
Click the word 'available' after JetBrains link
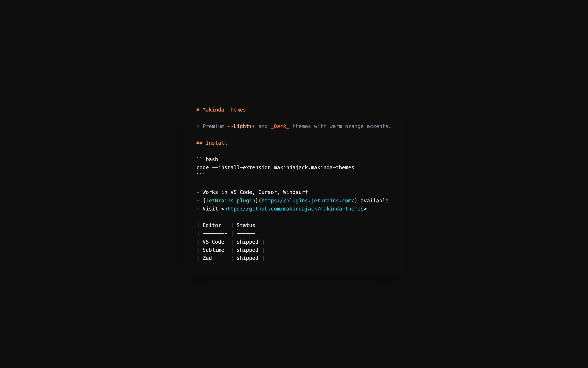374,201
